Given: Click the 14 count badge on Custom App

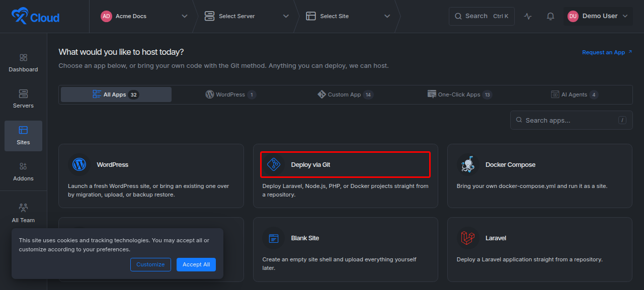Looking at the screenshot, I should tap(368, 94).
